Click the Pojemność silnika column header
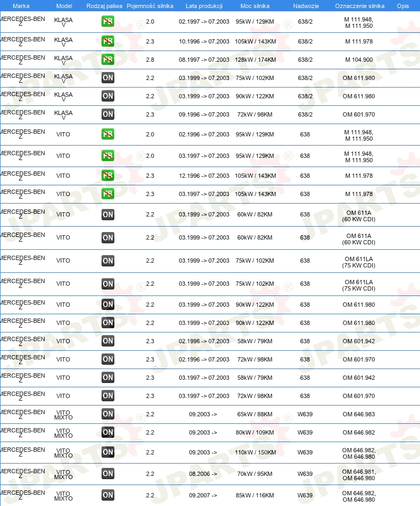Viewport: 420px width, 506px height. click(x=150, y=6)
